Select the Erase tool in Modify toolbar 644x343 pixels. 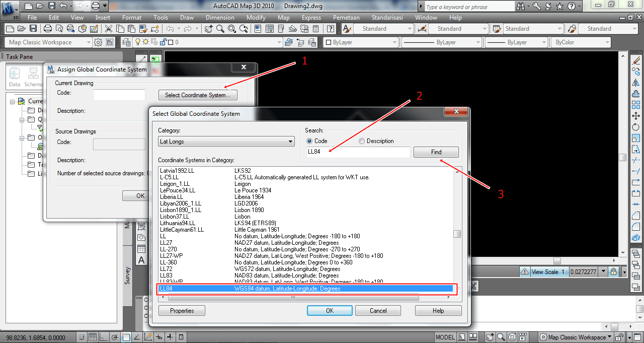(636, 60)
